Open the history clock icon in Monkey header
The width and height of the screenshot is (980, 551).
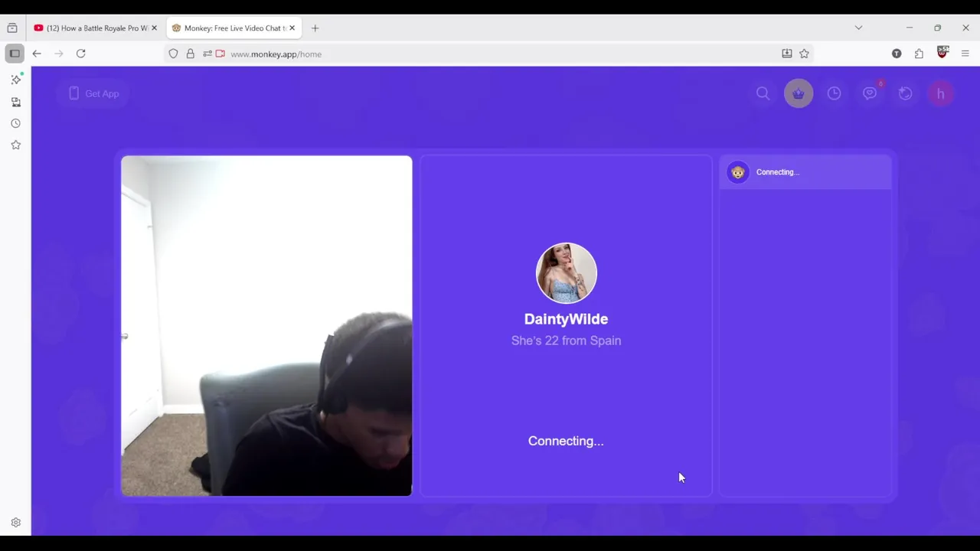[x=834, y=93]
